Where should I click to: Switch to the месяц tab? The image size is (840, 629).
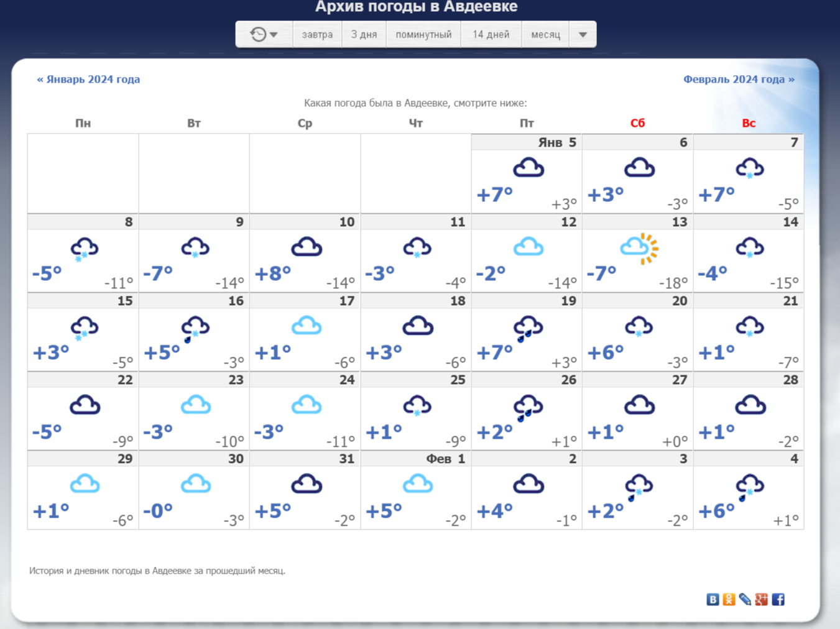point(545,34)
